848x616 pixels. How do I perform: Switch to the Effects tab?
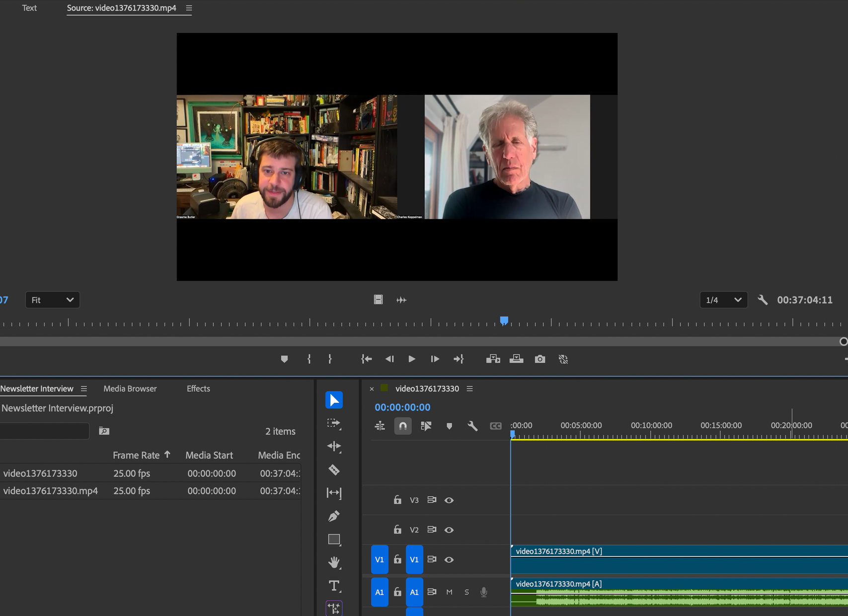click(x=198, y=388)
